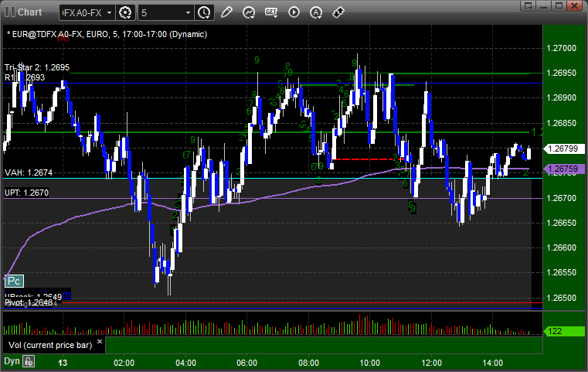Open the symbol settings gear menu
588x372 pixels.
click(x=125, y=13)
